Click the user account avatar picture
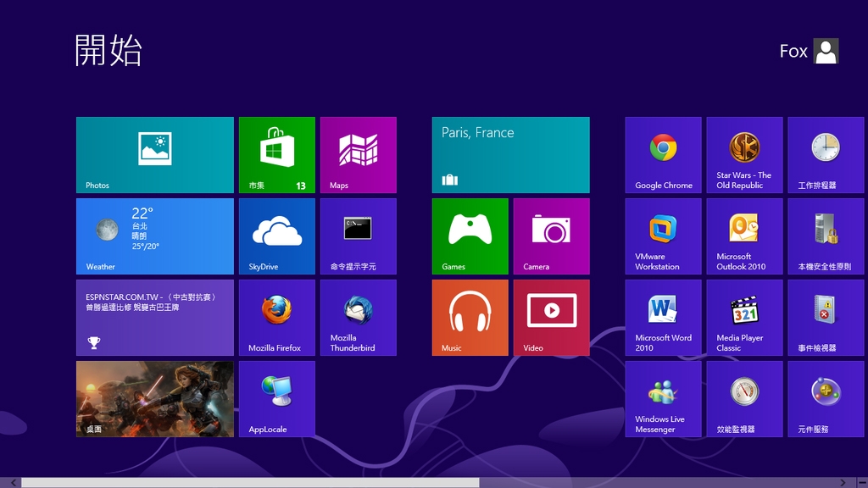Screen dimensions: 868x488 826,51
